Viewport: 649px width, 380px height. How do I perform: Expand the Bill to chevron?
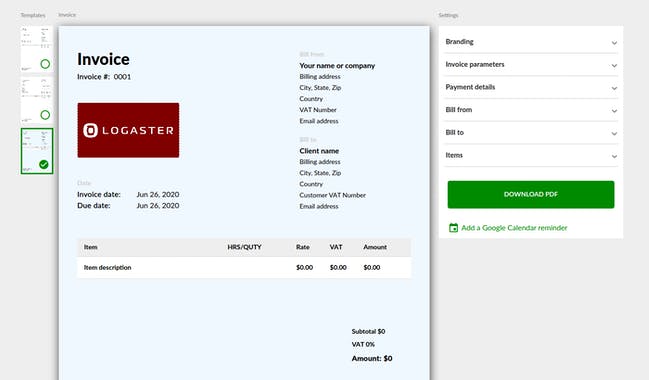click(614, 134)
